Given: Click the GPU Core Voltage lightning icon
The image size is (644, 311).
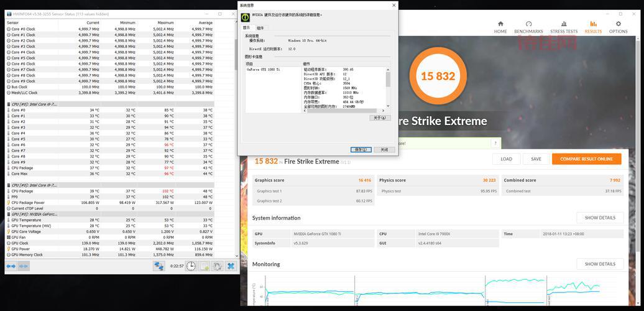Looking at the screenshot, I should (x=9, y=231).
